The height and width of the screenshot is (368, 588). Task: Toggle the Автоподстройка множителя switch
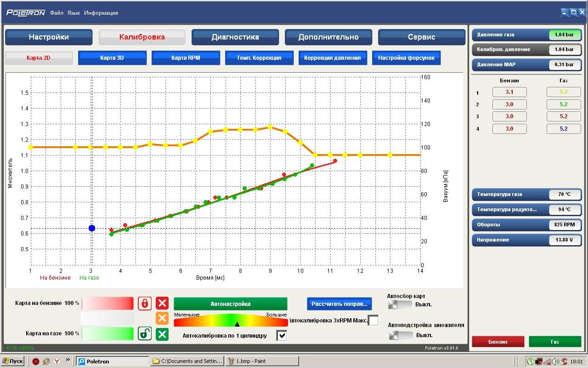[x=401, y=335]
